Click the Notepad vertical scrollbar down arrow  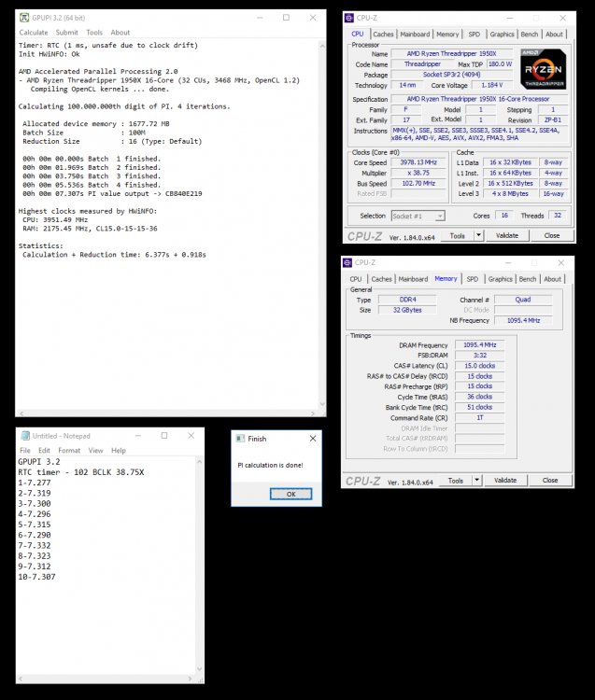point(199,669)
